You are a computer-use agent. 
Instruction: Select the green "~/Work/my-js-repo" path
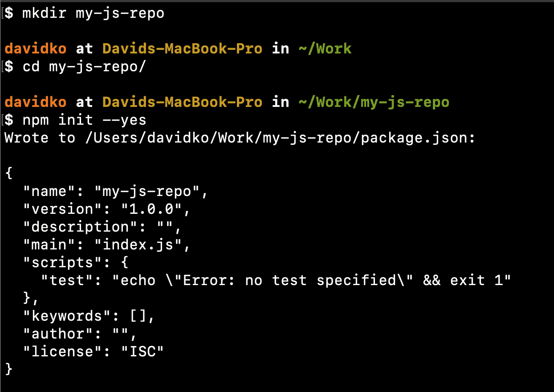point(374,102)
